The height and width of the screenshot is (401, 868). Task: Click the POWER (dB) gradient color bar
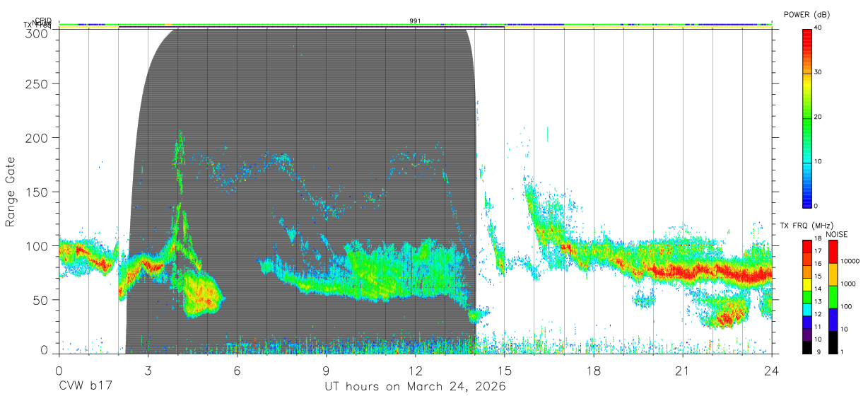point(807,117)
